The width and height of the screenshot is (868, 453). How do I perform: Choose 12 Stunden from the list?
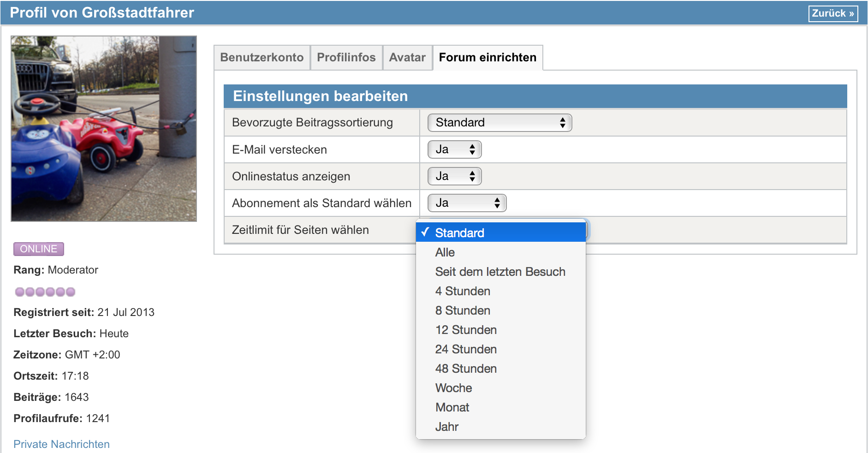pos(466,330)
